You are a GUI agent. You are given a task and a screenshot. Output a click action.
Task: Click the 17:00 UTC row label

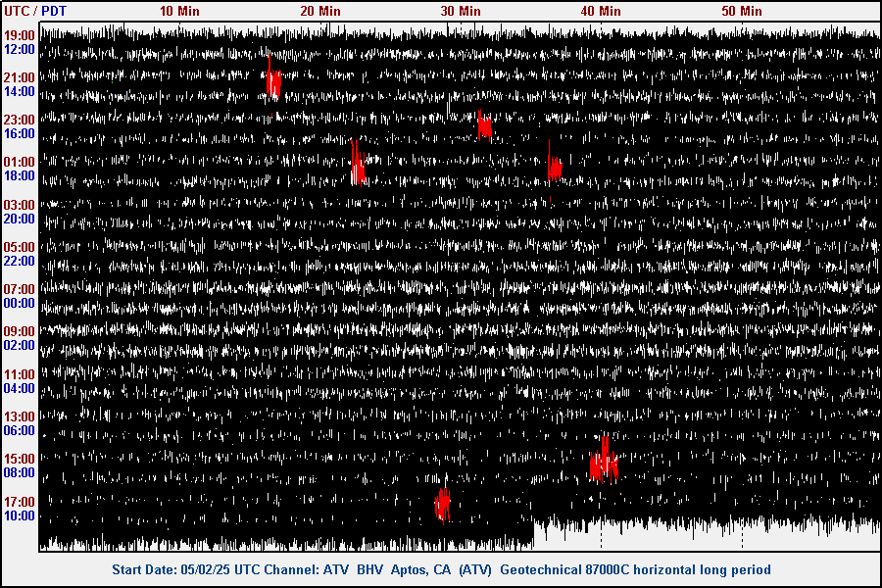point(20,502)
